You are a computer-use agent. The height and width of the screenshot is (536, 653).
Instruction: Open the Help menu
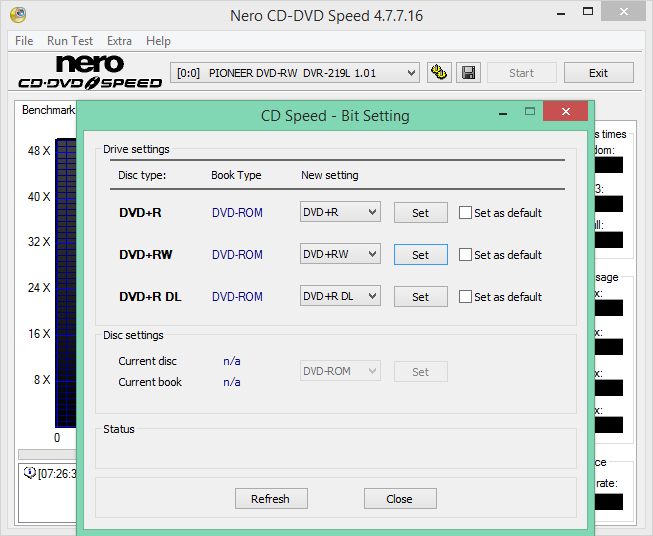(x=158, y=41)
